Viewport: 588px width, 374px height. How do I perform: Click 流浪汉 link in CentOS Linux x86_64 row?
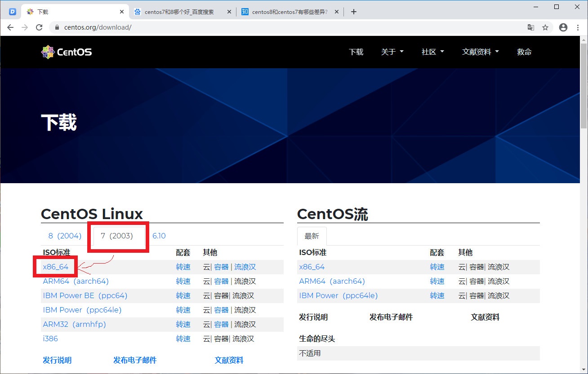coord(245,267)
